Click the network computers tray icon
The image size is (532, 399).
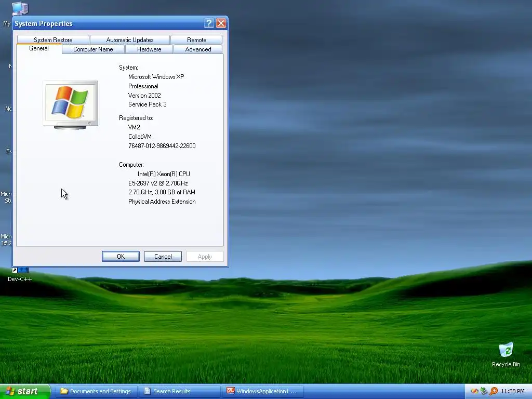coord(484,391)
